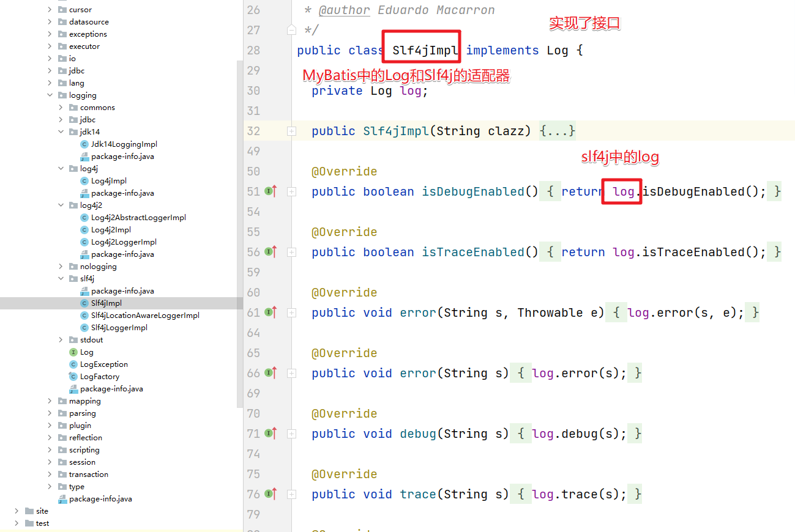Expand folded isDebugEnabled method at line 51
This screenshot has height=532, width=795.
pos(292,191)
